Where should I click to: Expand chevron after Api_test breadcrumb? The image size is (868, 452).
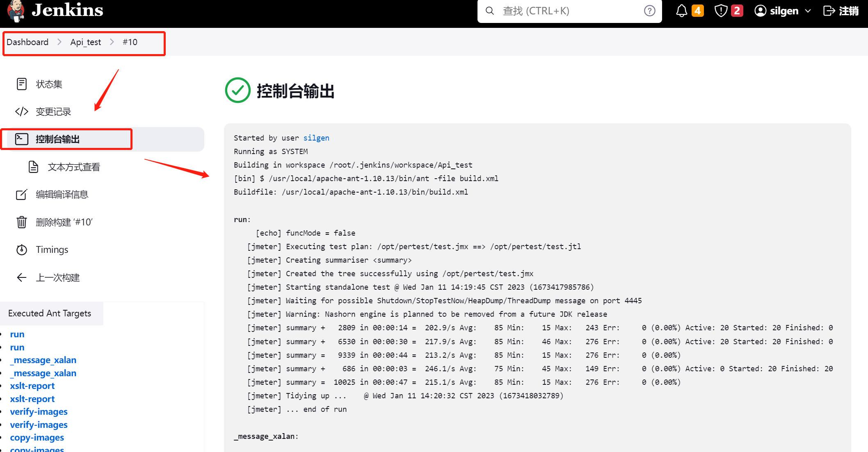(112, 42)
